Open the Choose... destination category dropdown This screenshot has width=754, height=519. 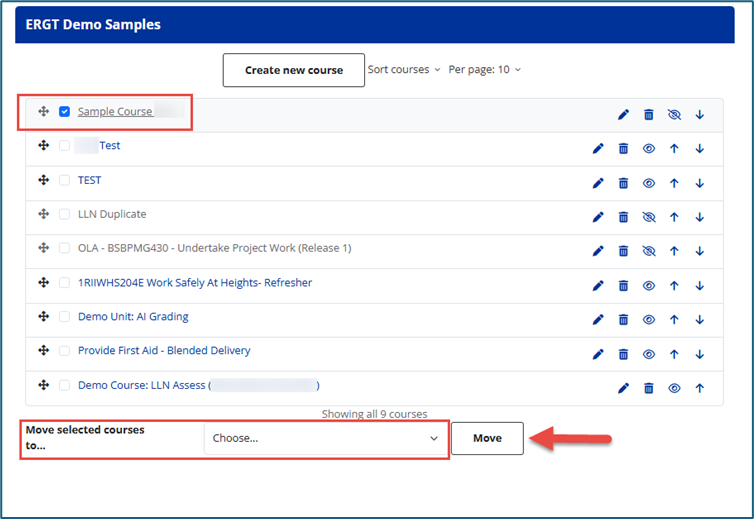[x=325, y=439]
